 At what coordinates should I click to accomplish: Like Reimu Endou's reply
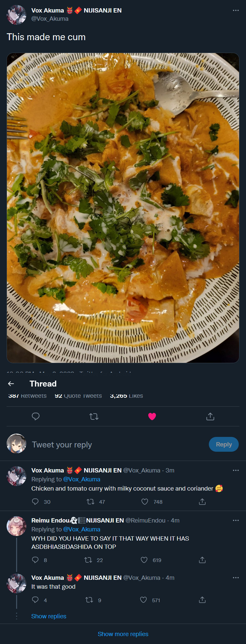[144, 560]
